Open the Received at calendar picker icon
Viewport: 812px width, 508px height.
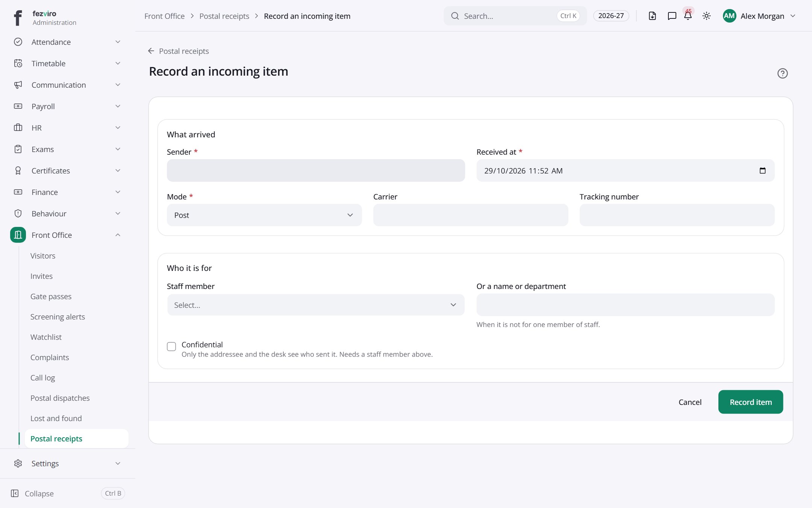coord(762,170)
